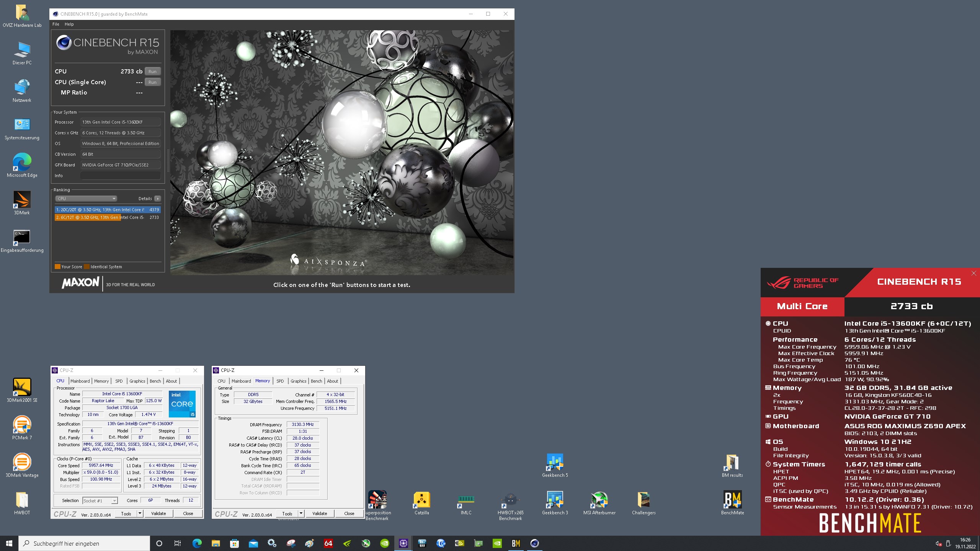980x551 pixels.
Task: Expand the Tools dropdown arrow in right CPU-Z
Action: coord(301,514)
